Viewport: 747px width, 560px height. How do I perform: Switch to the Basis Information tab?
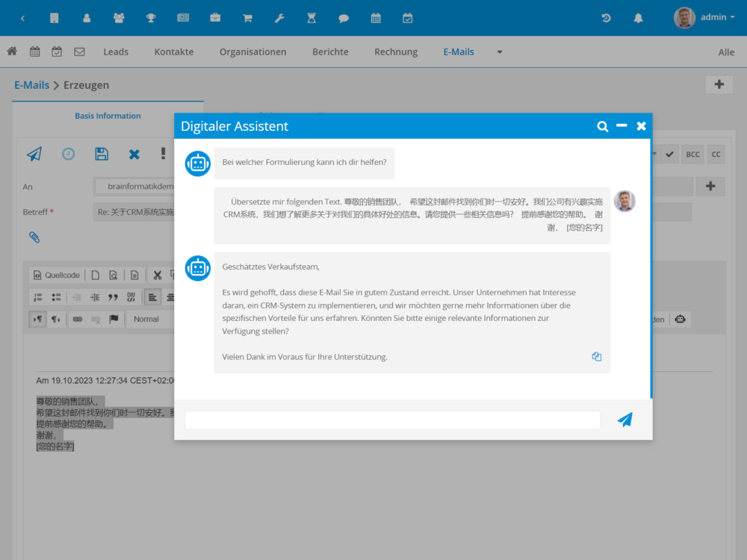tap(108, 116)
